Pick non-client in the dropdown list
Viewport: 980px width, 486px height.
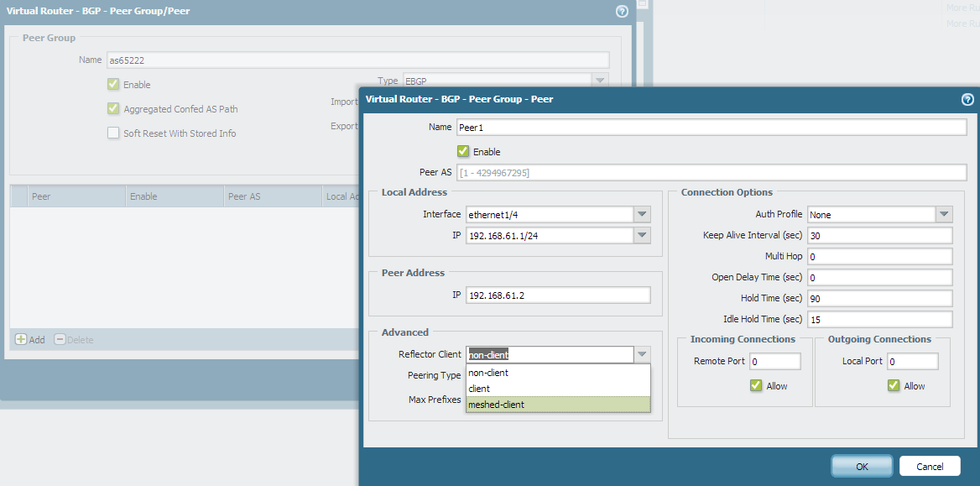[558, 373]
